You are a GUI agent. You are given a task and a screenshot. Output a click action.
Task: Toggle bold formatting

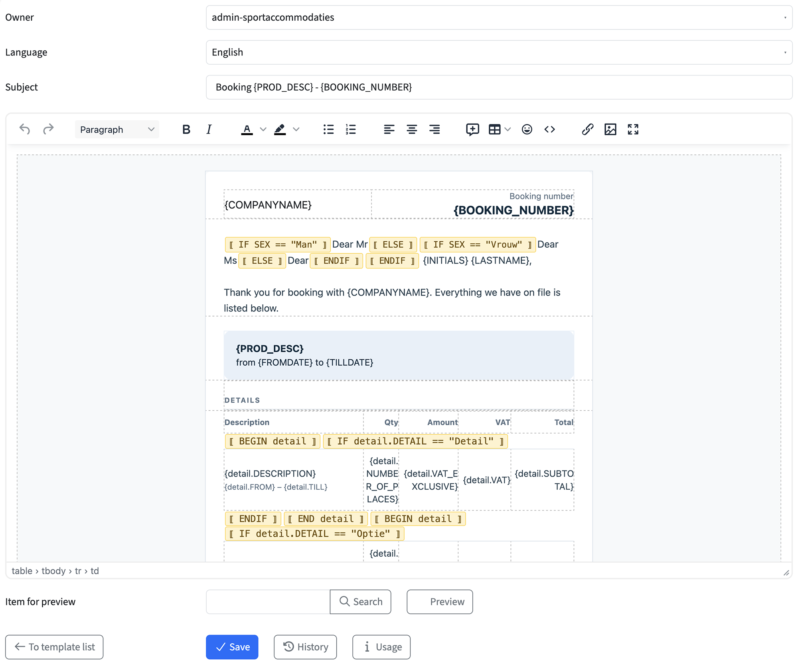coord(186,129)
